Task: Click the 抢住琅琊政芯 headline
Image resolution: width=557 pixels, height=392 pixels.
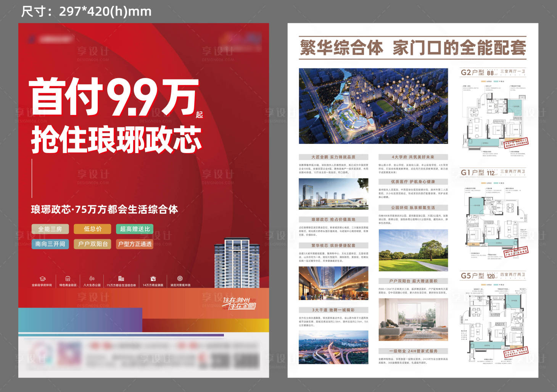Action: point(116,139)
